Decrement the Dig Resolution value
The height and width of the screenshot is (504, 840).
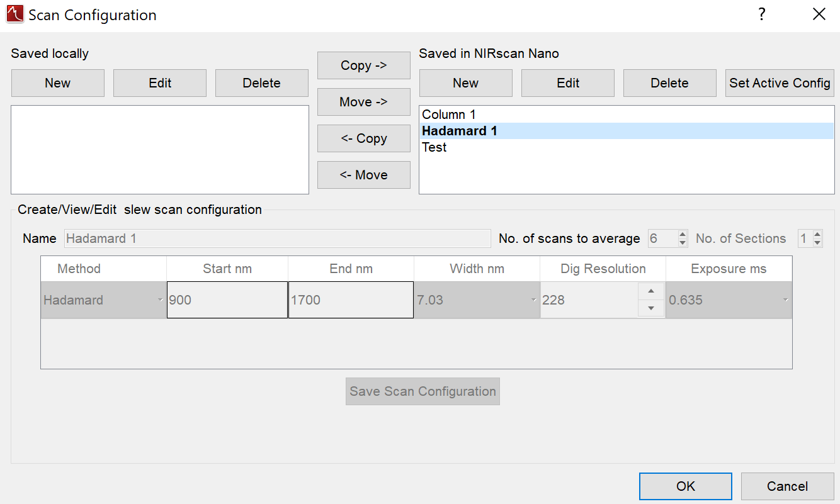pos(651,308)
